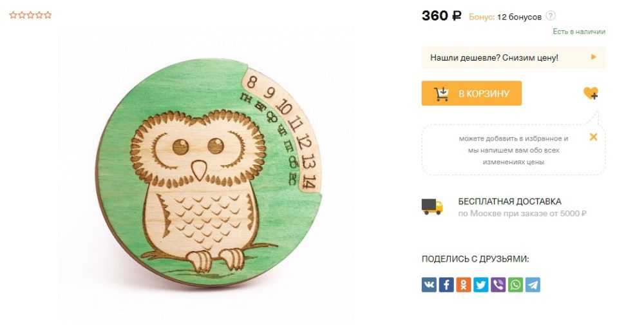Rate the product with three stars
This screenshot has width=644, height=328.
[x=30, y=15]
